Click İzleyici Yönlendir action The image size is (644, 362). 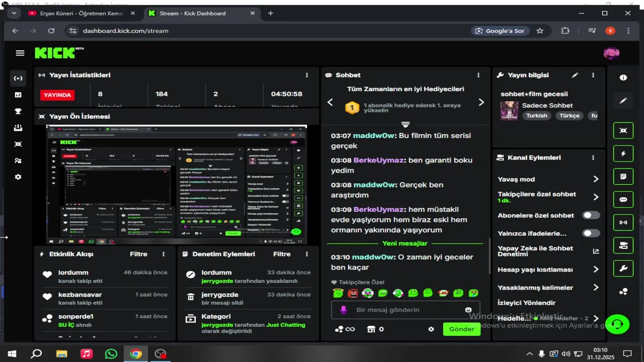[x=526, y=303]
